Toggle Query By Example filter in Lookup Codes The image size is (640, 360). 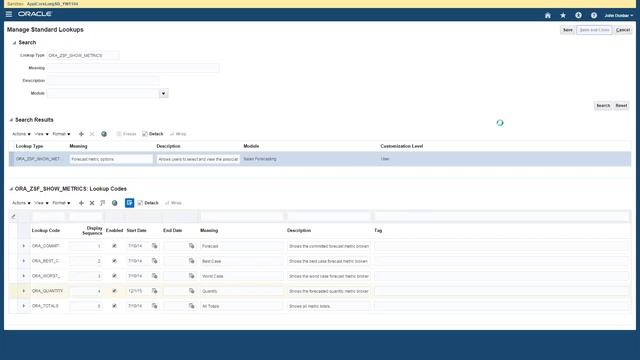coord(129,203)
